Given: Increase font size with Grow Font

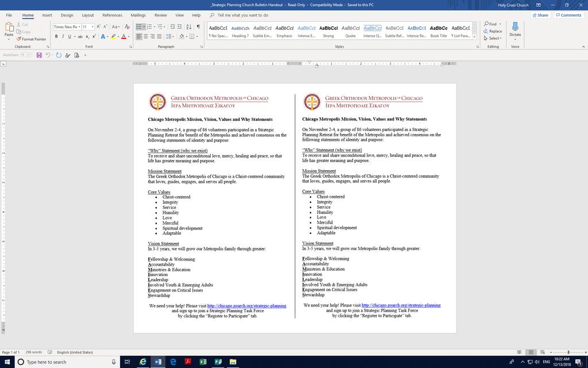Looking at the screenshot, I should [x=99, y=26].
